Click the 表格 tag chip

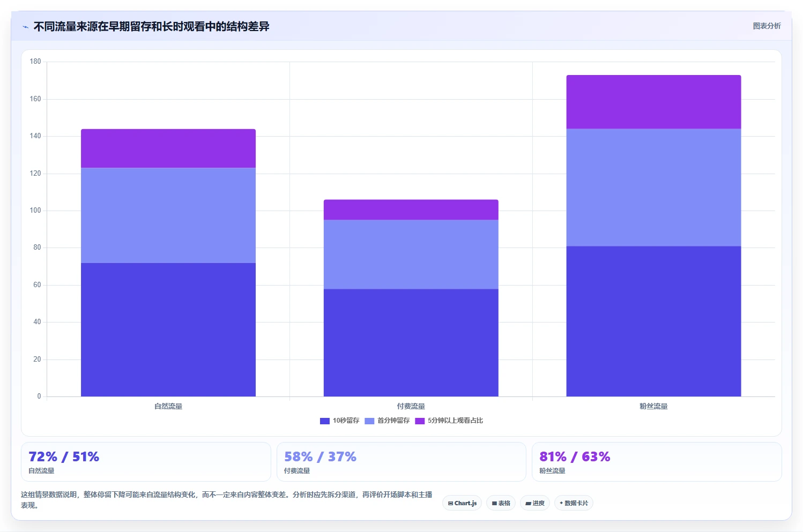click(x=501, y=503)
